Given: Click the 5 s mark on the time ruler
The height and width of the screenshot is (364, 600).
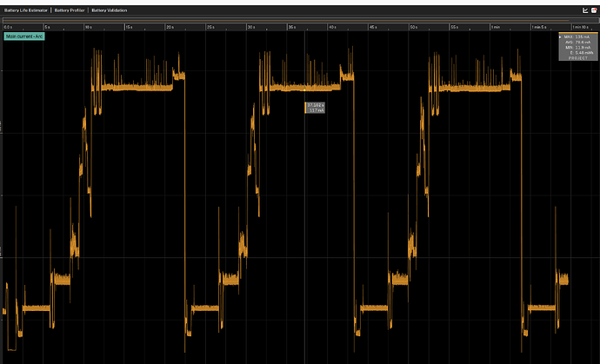Looking at the screenshot, I should (48, 27).
